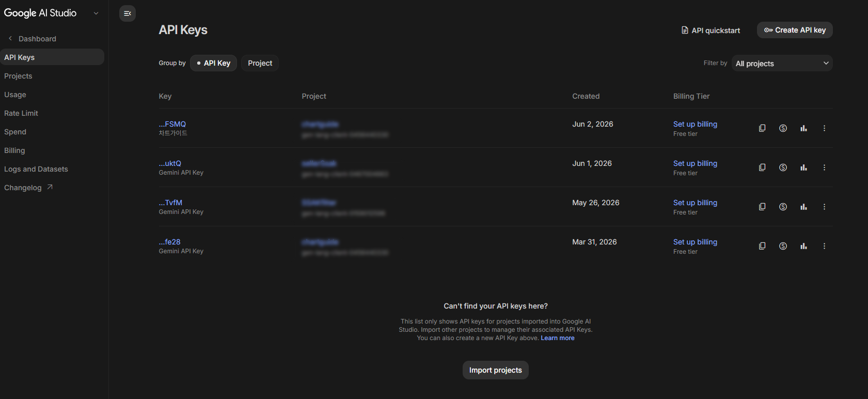Open Rate Limit in the sidebar
The height and width of the screenshot is (399, 868).
click(21, 113)
